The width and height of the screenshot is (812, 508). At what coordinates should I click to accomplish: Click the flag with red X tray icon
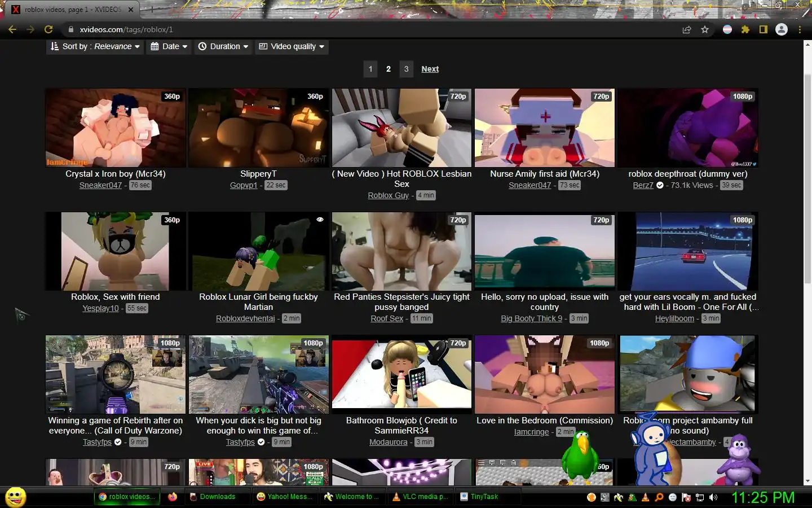(x=686, y=497)
